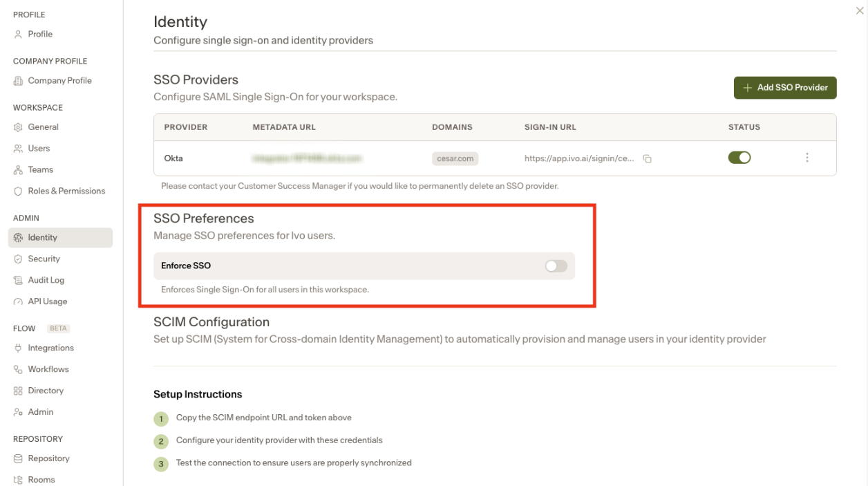Click the "Enforces Single Sign-On for all users" description
This screenshot has width=868, height=486.
click(265, 290)
